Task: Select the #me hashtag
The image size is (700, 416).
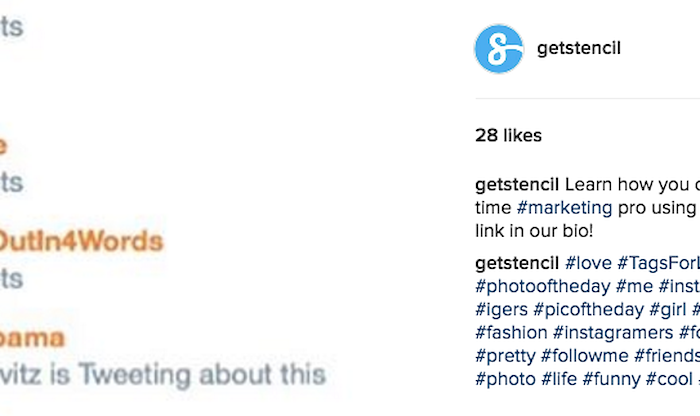Action: tap(634, 286)
